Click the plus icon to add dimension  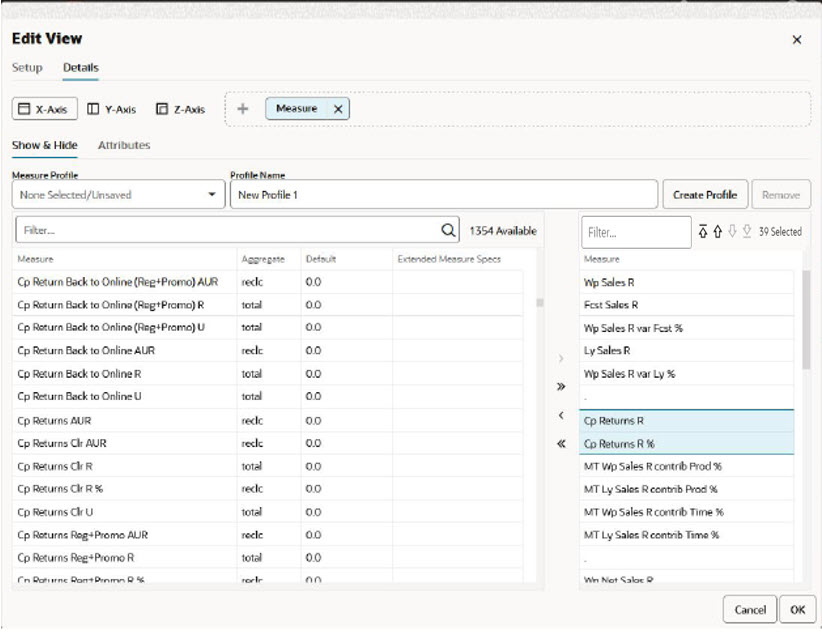click(243, 109)
